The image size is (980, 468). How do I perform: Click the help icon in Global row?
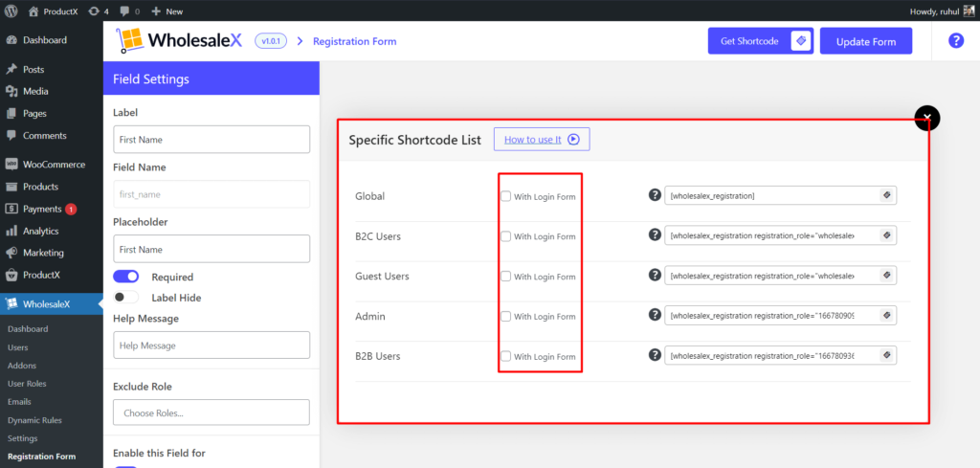(655, 195)
